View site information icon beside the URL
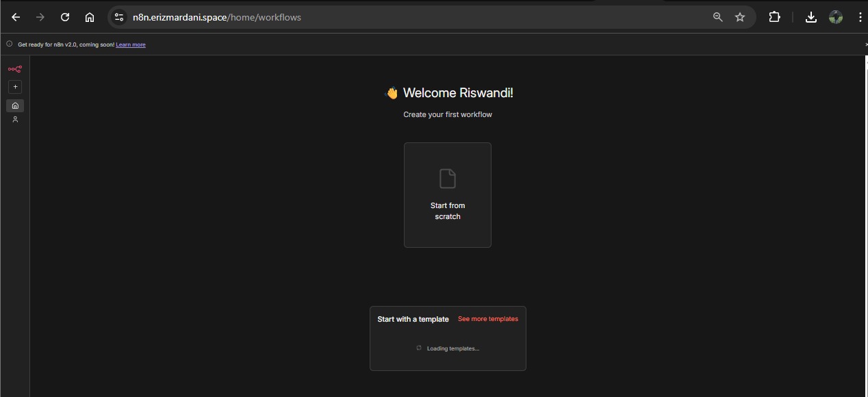 click(119, 17)
